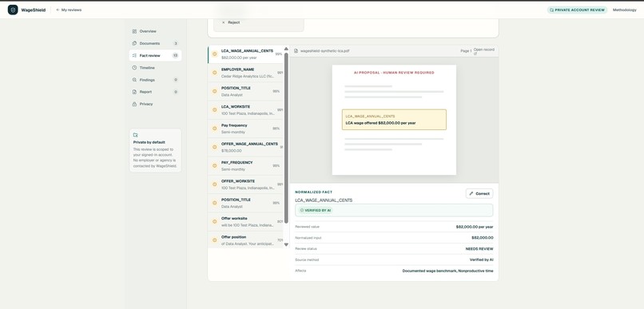Click the WageShield brand name
Image resolution: width=644 pixels, height=309 pixels.
34,10
